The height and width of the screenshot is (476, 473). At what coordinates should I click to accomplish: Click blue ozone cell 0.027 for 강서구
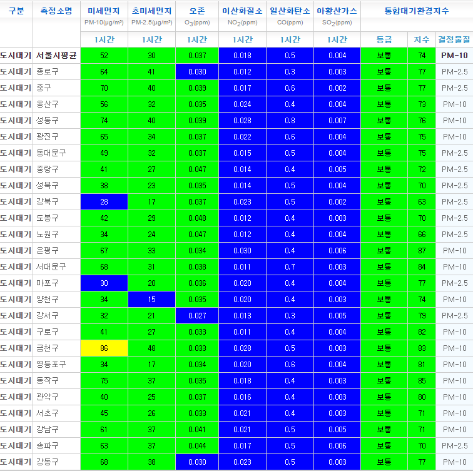point(197,315)
